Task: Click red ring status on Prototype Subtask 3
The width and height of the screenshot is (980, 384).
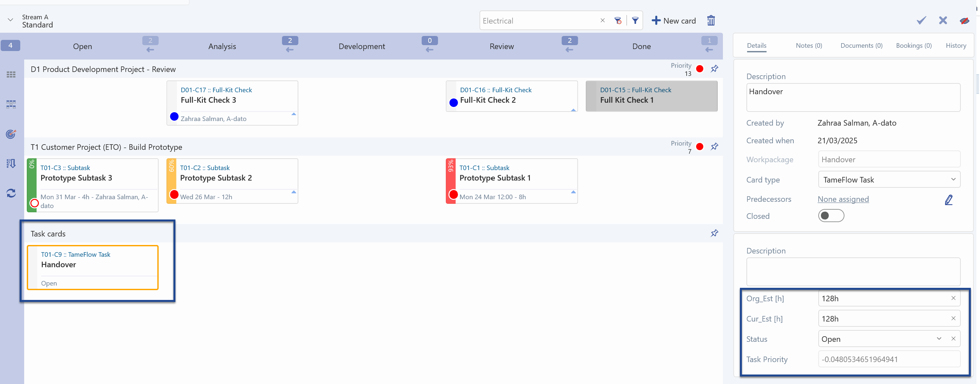Action: (x=34, y=203)
